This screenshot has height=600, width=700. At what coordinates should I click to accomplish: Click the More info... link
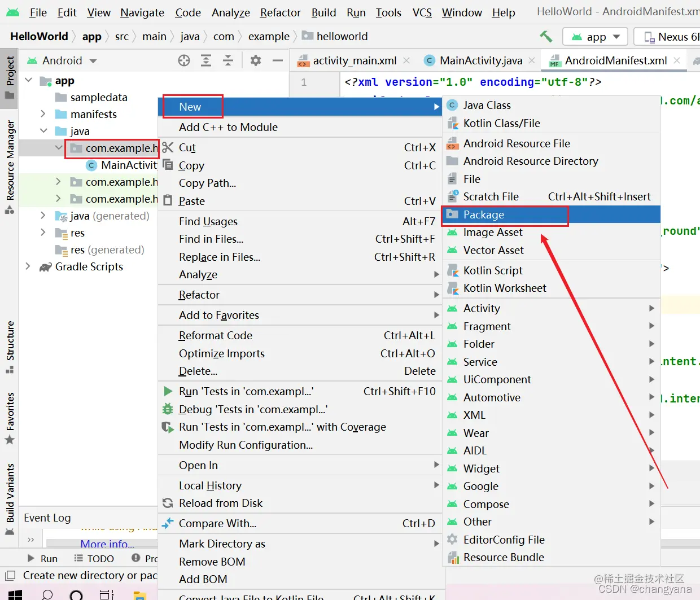(107, 544)
